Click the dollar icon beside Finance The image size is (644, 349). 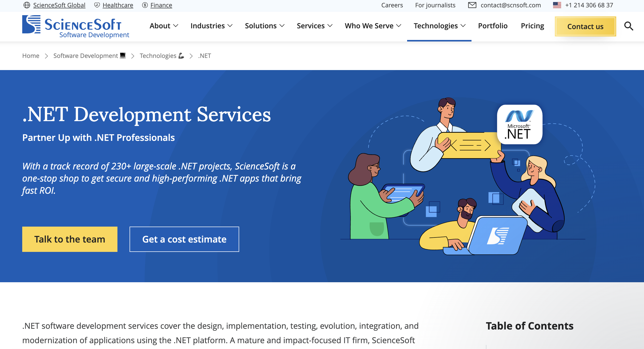pyautogui.click(x=145, y=5)
